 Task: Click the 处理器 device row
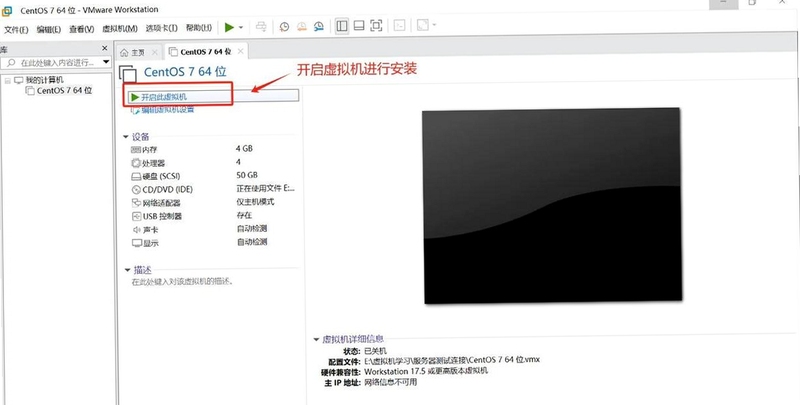pyautogui.click(x=214, y=163)
